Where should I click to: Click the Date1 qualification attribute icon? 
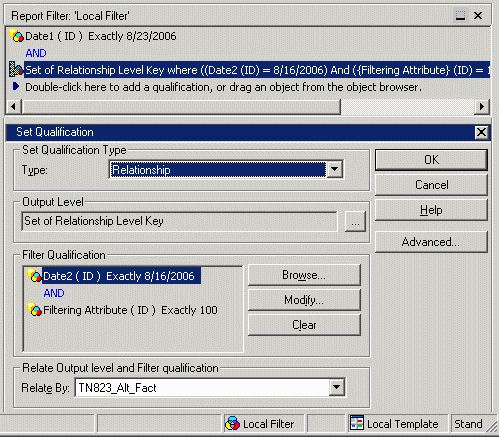[x=16, y=35]
